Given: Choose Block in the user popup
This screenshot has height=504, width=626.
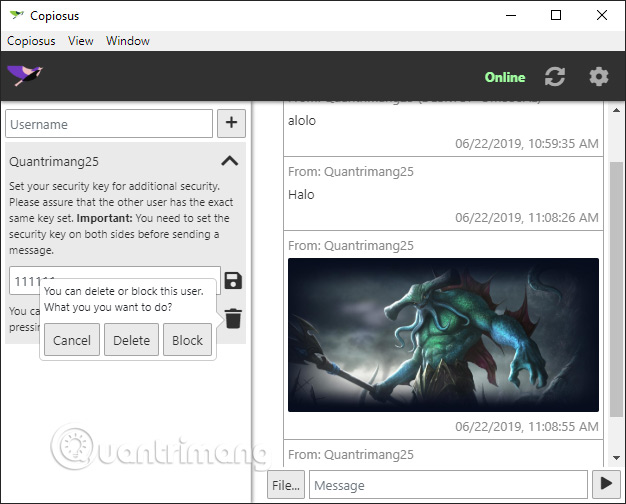Looking at the screenshot, I should pos(187,340).
